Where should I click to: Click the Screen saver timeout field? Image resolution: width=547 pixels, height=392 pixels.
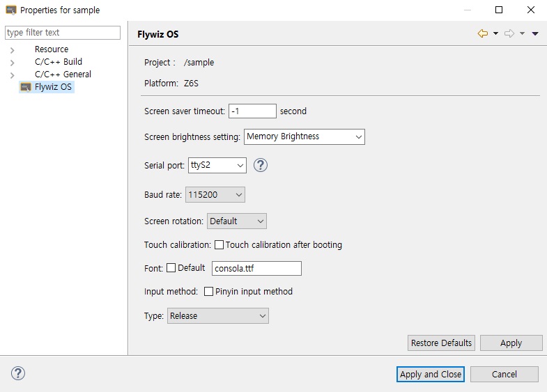252,111
